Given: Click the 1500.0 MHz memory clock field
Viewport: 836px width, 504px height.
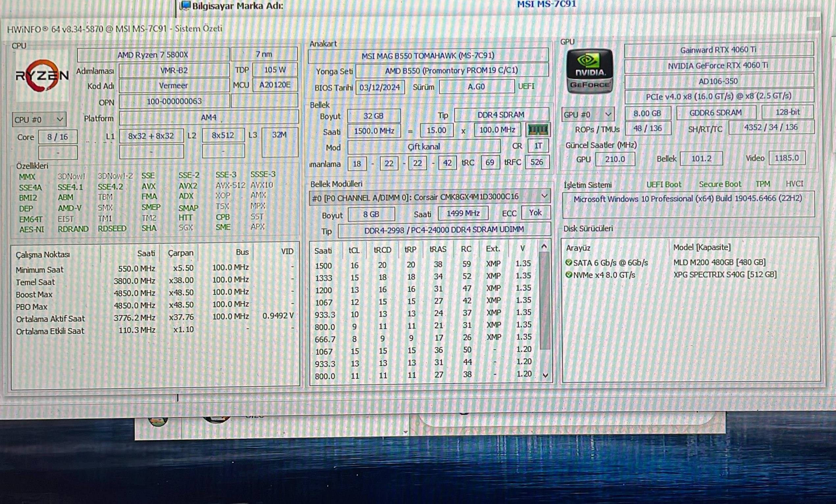Looking at the screenshot, I should pos(374,131).
